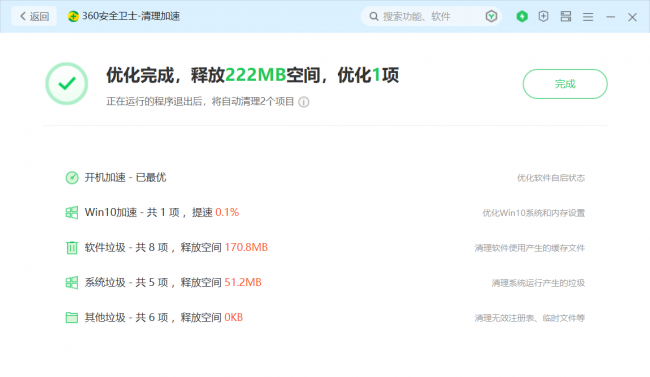Open the hamburger main menu
650x377 pixels.
(x=588, y=17)
